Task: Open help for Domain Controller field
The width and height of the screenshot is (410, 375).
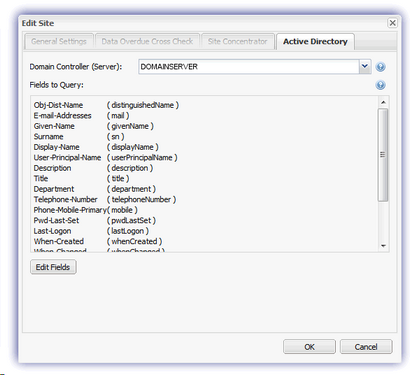Action: point(380,67)
